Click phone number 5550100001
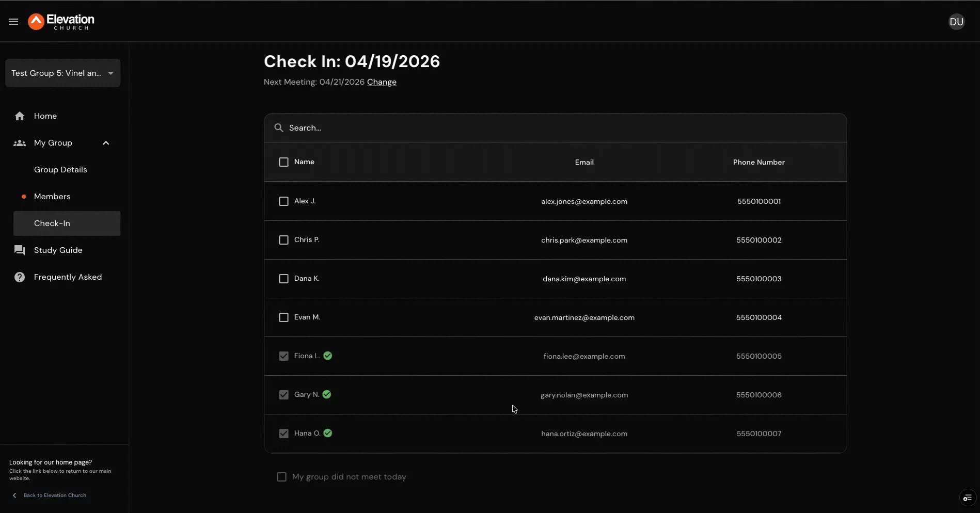980x513 pixels. click(759, 201)
